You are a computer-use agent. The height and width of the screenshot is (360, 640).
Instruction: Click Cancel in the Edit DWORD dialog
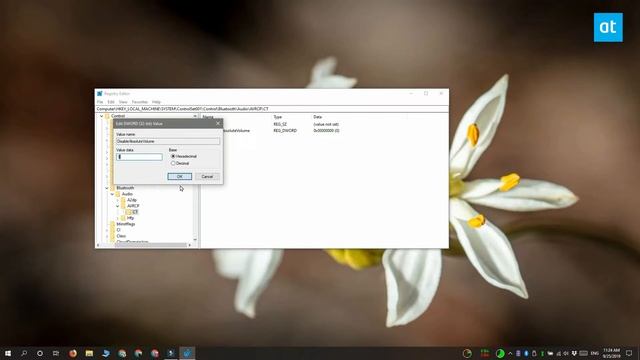[x=207, y=176]
